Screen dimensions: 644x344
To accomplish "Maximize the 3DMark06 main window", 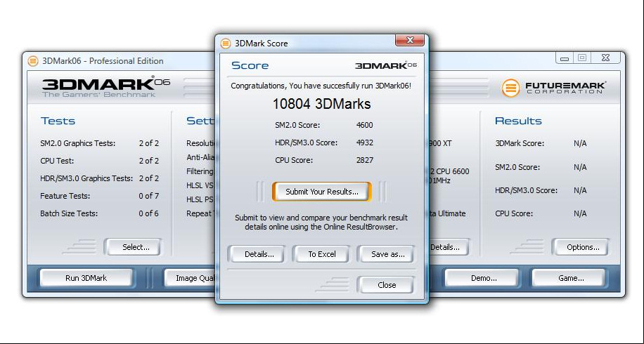I will pos(582,58).
